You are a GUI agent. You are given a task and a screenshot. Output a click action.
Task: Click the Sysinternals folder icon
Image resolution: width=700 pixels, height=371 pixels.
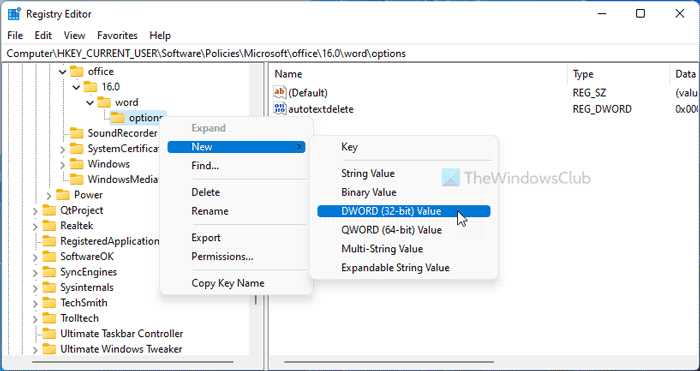pyautogui.click(x=49, y=288)
